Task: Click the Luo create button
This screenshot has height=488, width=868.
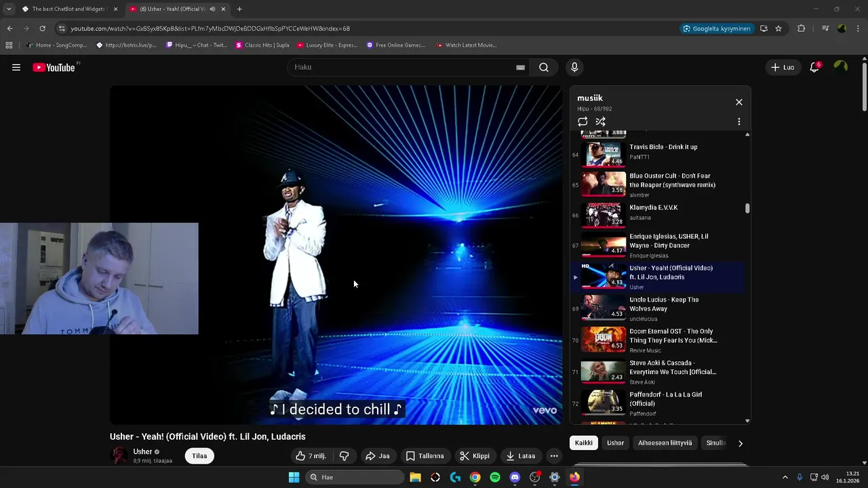Action: tap(783, 67)
